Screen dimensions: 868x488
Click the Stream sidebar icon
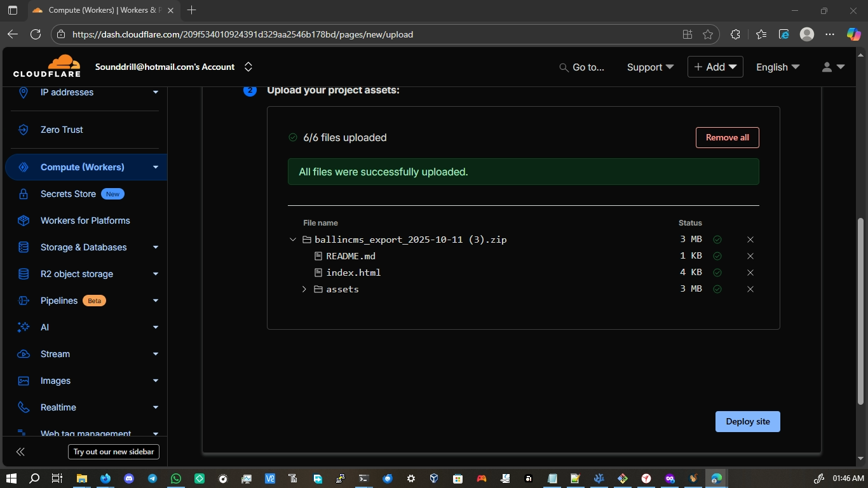tap(23, 354)
